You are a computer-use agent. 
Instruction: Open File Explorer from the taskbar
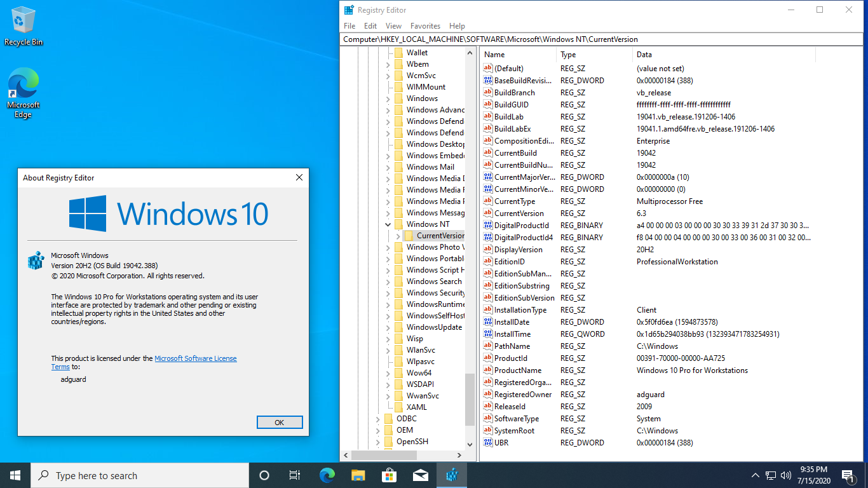coord(358,475)
